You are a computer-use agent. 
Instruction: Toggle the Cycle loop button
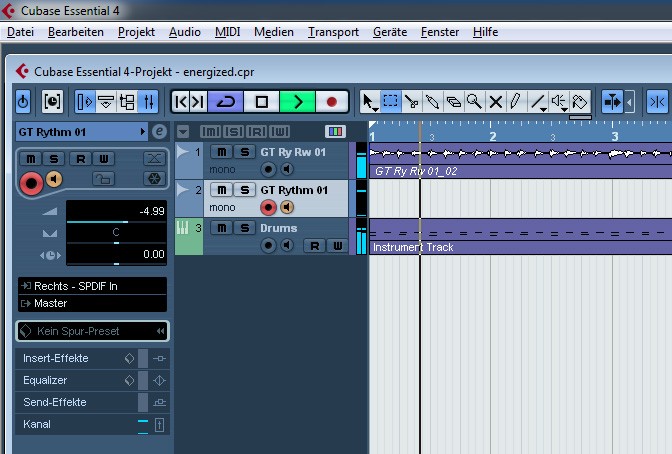[x=226, y=102]
